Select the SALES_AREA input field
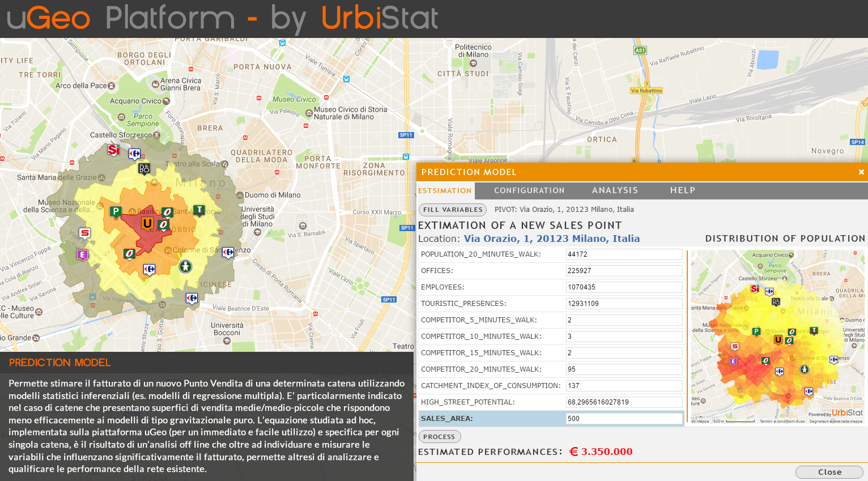Screen dimensions: 868x481 point(624,419)
